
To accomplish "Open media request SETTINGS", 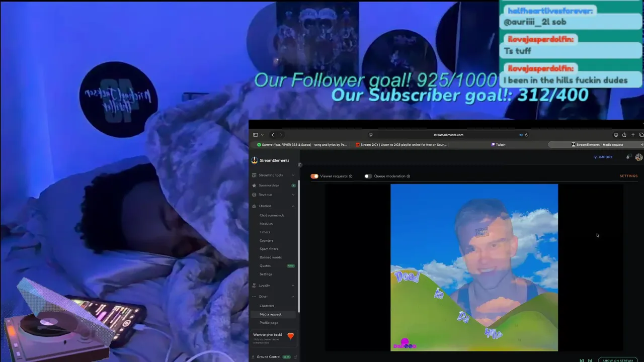I will coord(628,176).
